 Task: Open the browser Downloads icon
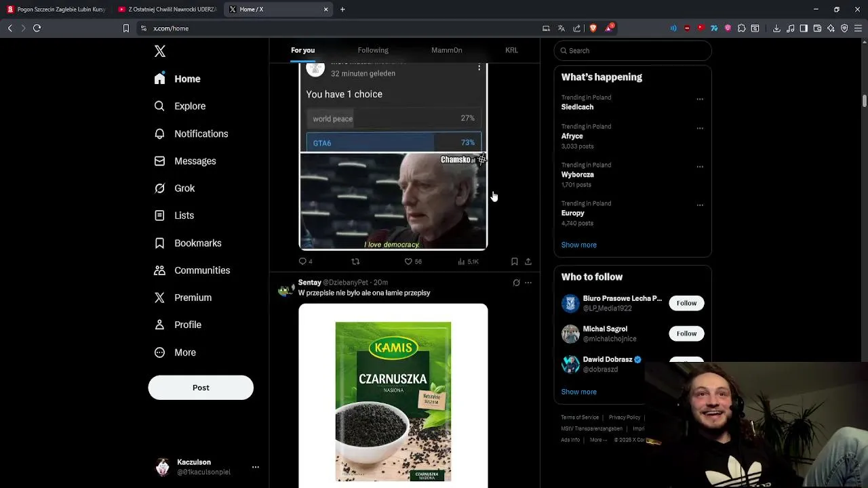click(776, 28)
